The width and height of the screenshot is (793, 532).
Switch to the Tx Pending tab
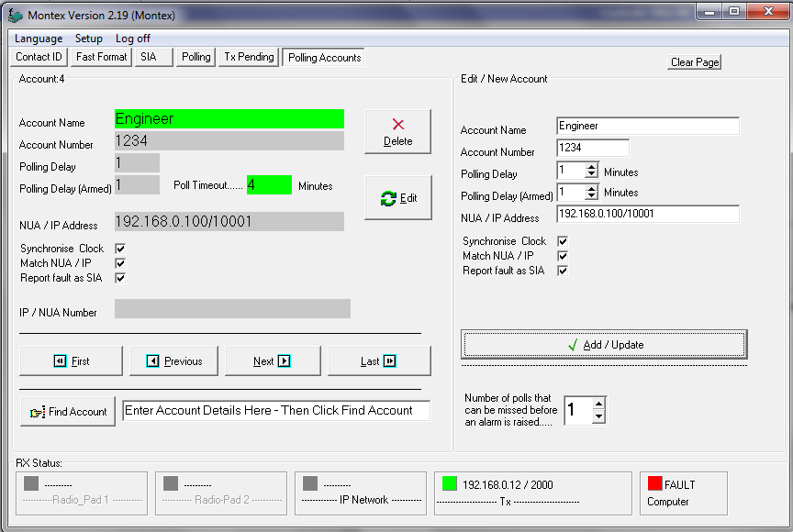point(249,57)
